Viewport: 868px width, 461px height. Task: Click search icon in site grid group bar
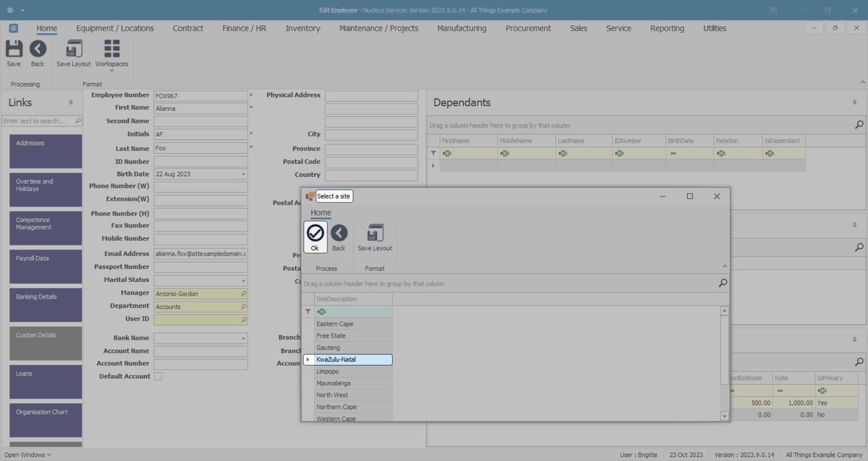(x=723, y=283)
